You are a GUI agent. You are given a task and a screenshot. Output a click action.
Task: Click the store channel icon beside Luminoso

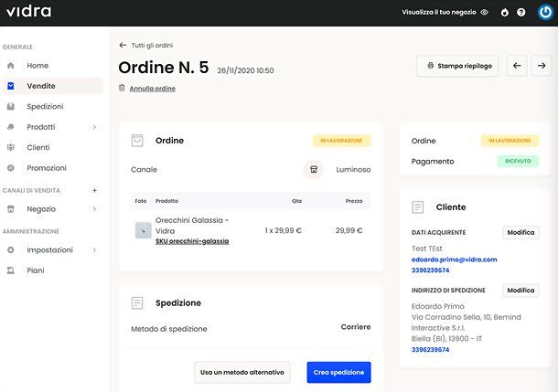314,170
